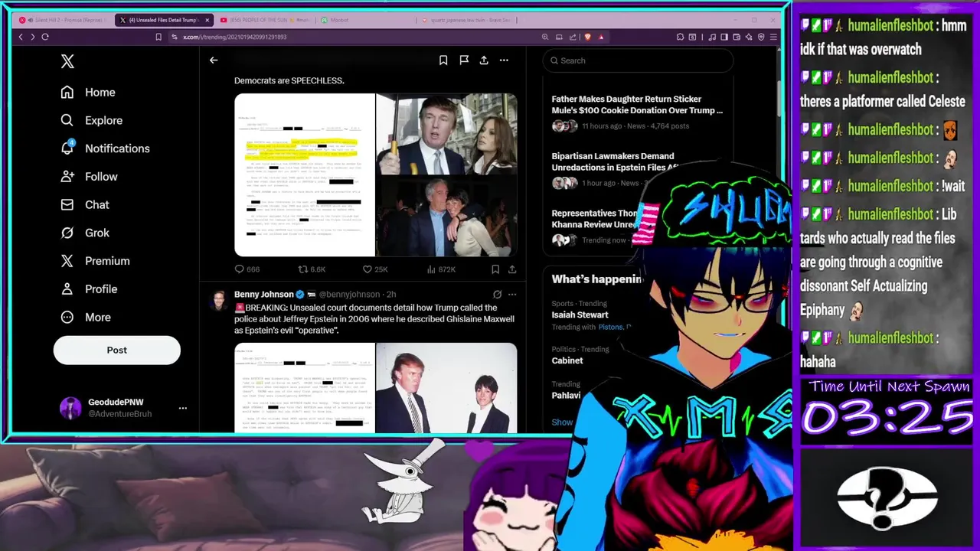
Task: Reload the page with the refresh icon
Action: (45, 37)
